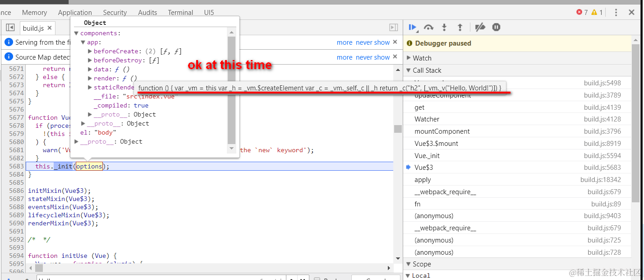The image size is (644, 280).
Task: Click the info icon beside 'Serving from'
Action: pos(9,42)
